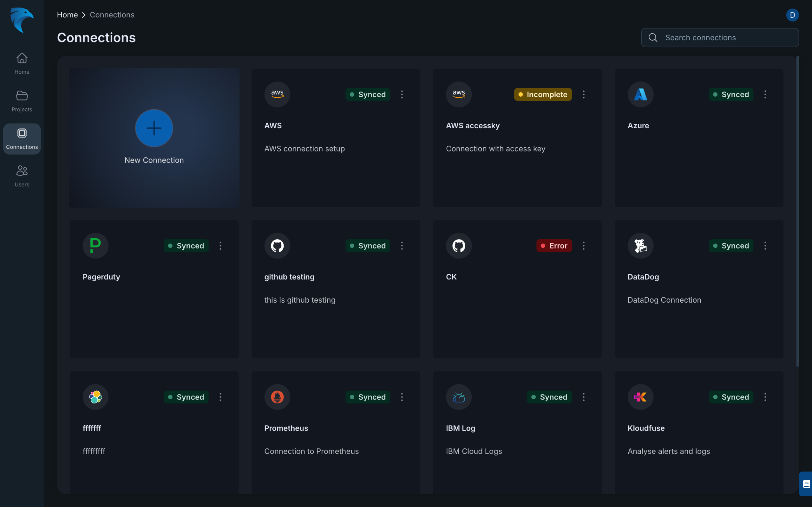Click the Home breadcrumb link
812x507 pixels.
pyautogui.click(x=67, y=15)
